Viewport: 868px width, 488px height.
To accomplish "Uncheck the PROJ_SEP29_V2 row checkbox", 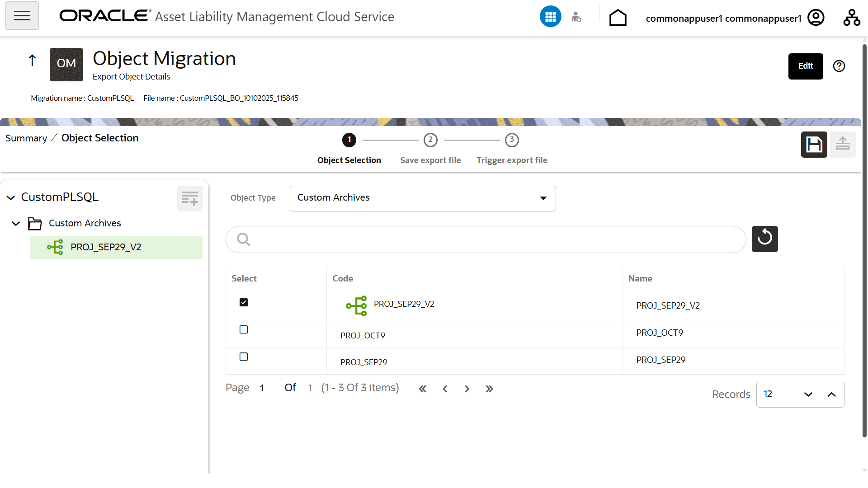I will 244,302.
